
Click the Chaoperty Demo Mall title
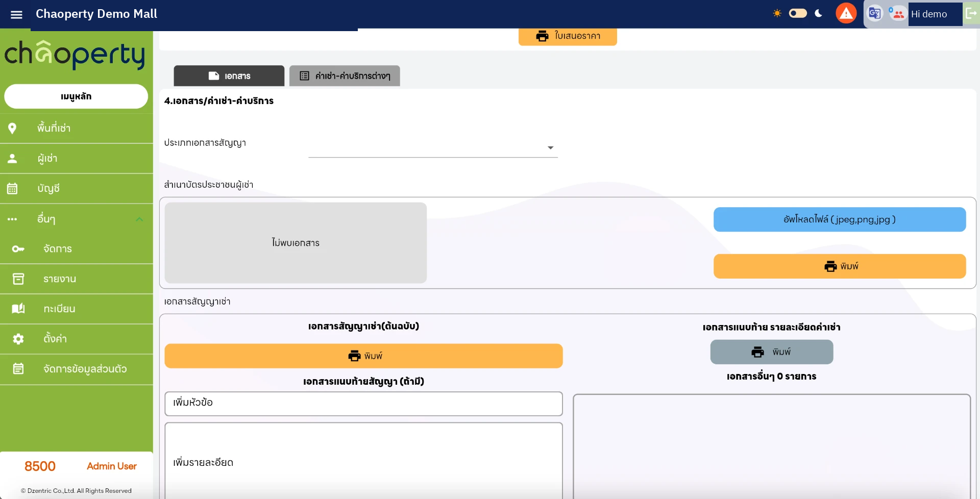(x=96, y=14)
